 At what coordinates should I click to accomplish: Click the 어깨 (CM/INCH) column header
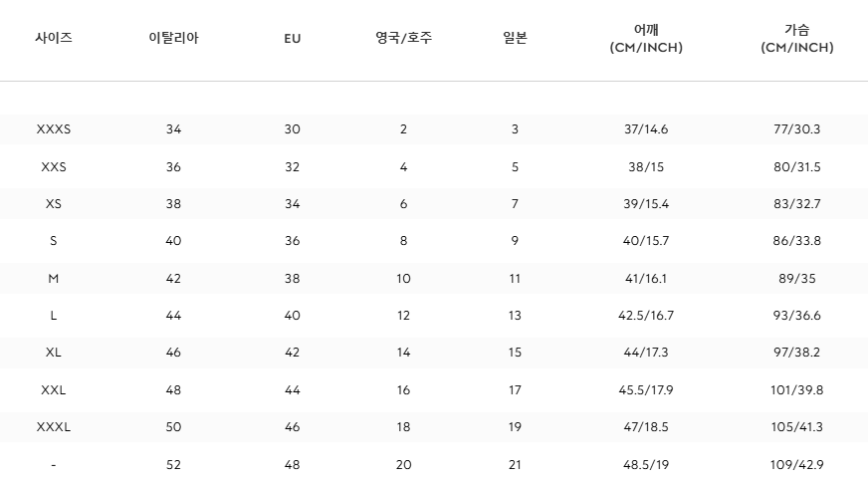coord(646,39)
